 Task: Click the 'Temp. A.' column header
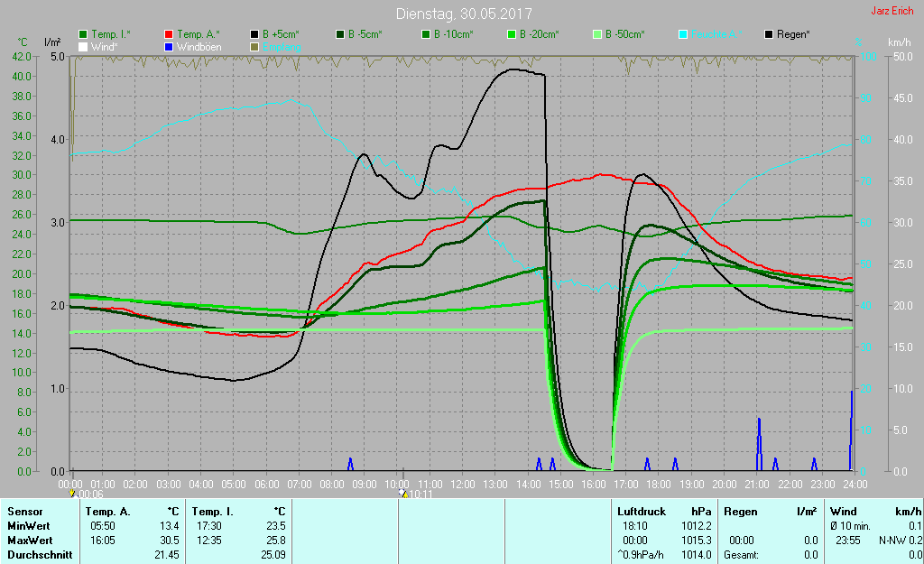coord(107,512)
